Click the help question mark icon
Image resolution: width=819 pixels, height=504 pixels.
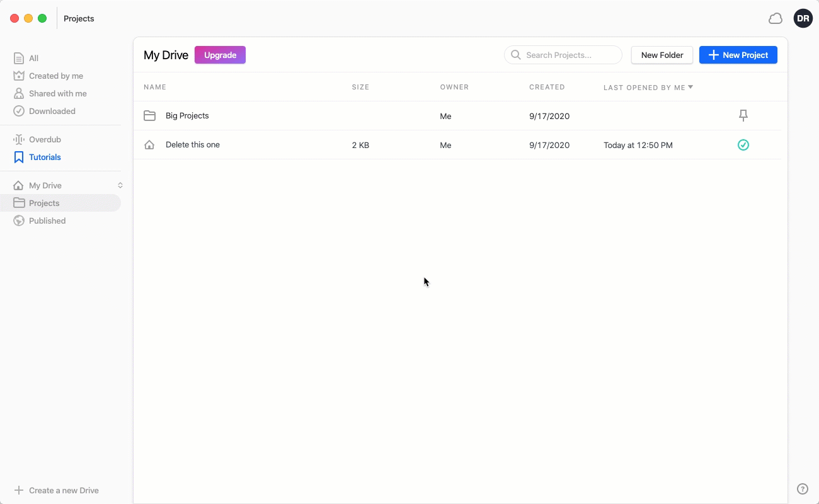click(803, 489)
